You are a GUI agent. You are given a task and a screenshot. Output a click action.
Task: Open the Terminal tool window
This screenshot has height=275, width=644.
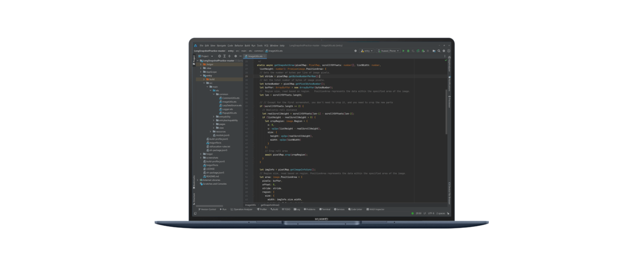pos(325,209)
